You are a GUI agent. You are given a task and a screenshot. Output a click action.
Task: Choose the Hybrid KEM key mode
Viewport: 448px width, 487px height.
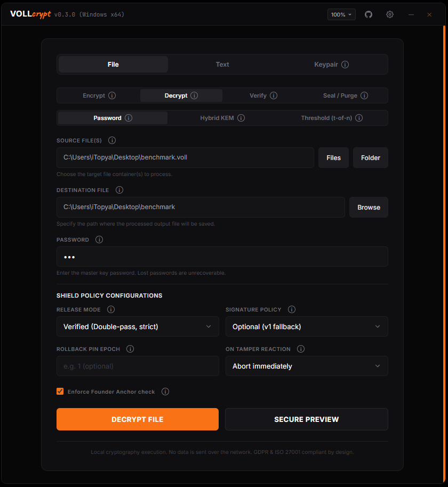pos(222,118)
